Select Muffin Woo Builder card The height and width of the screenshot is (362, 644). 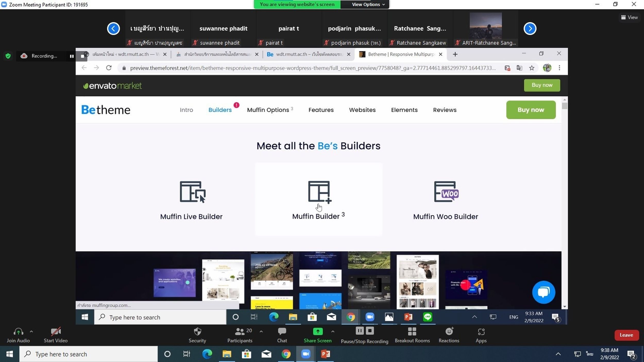446,200
